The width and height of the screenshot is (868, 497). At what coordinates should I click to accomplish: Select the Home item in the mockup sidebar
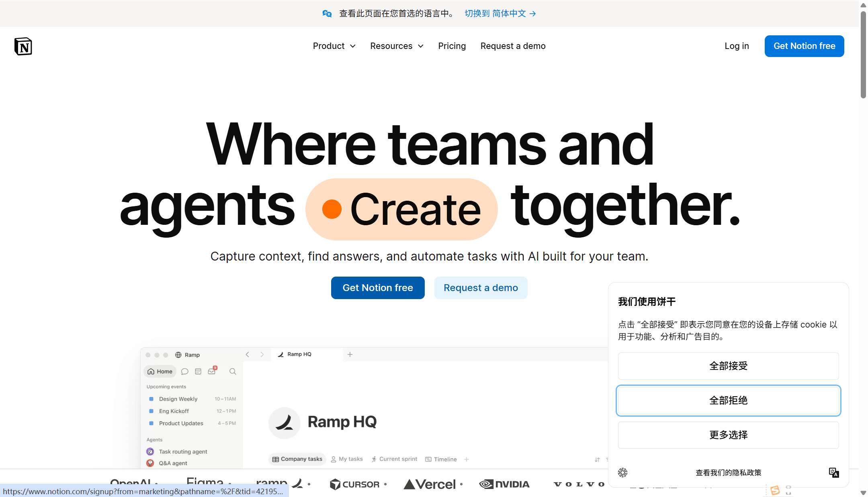point(160,371)
